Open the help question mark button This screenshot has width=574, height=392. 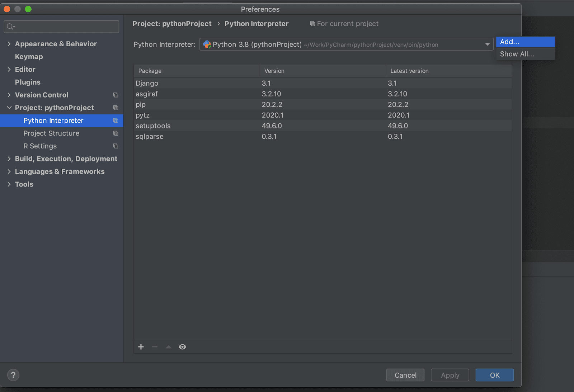13,375
